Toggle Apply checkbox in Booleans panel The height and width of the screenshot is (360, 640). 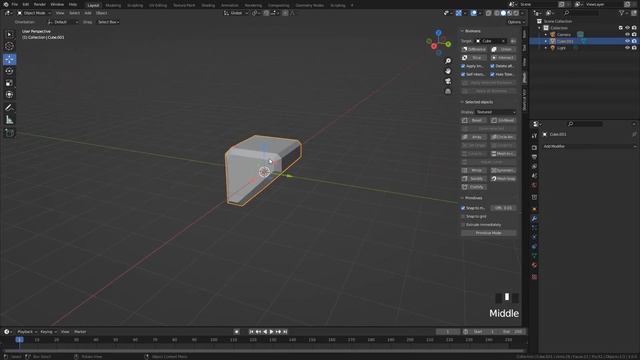(463, 66)
